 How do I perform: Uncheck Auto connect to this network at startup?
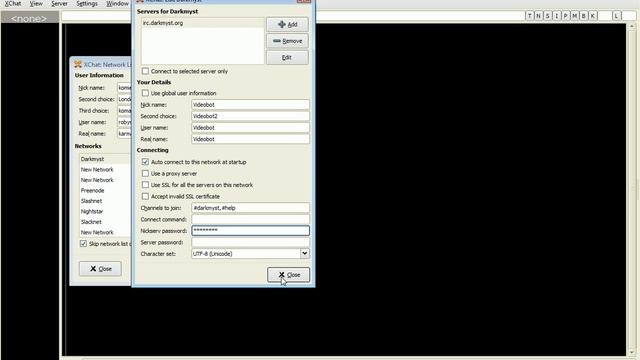(145, 162)
